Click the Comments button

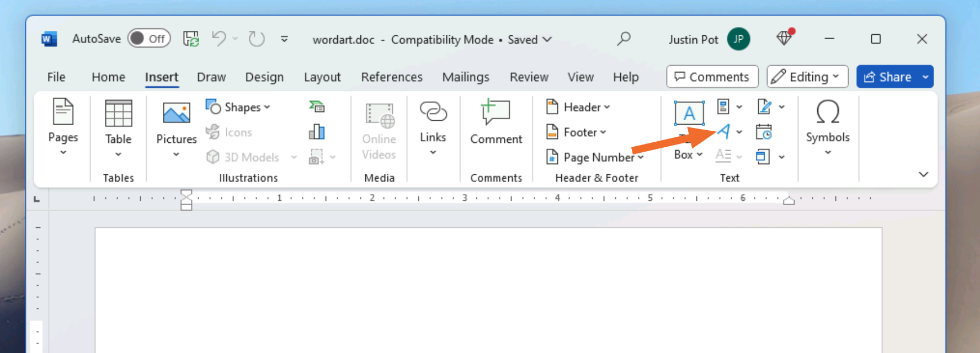[712, 77]
